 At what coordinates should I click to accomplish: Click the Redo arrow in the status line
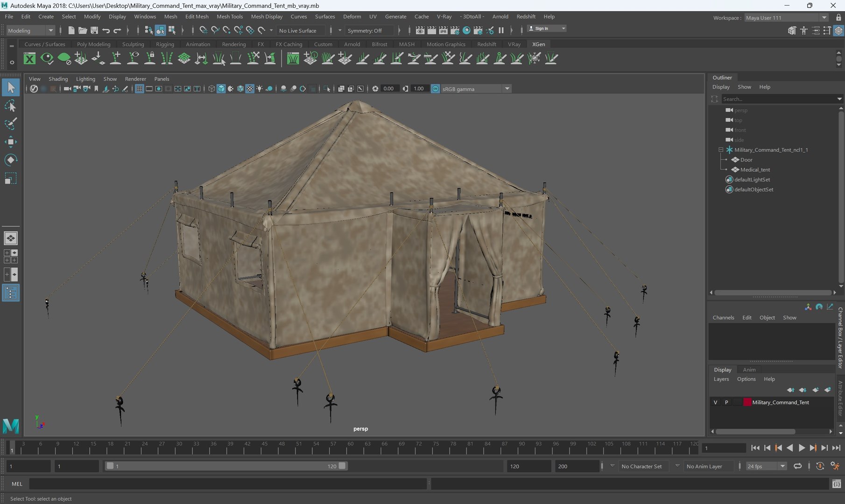click(x=117, y=30)
